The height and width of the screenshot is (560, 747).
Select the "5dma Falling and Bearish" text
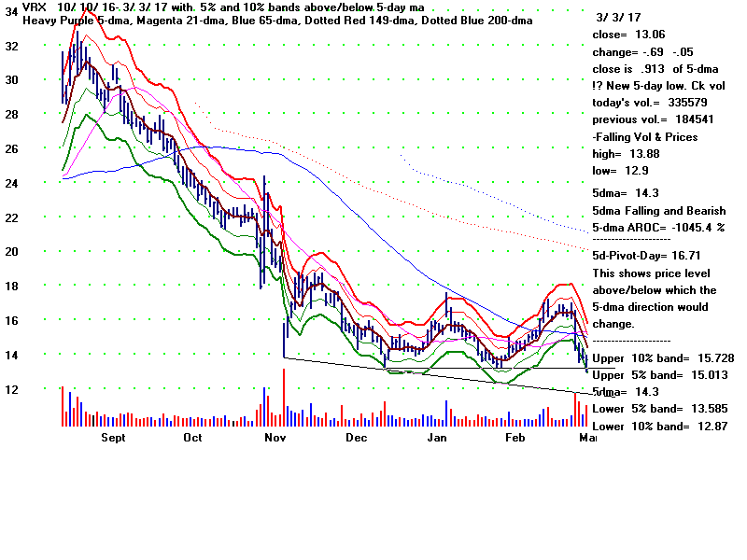coord(658,211)
